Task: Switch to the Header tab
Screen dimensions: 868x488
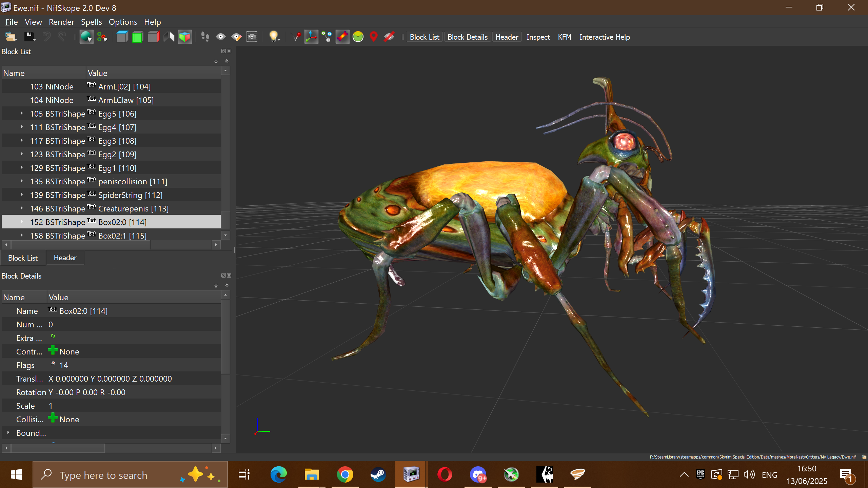Action: tap(65, 258)
